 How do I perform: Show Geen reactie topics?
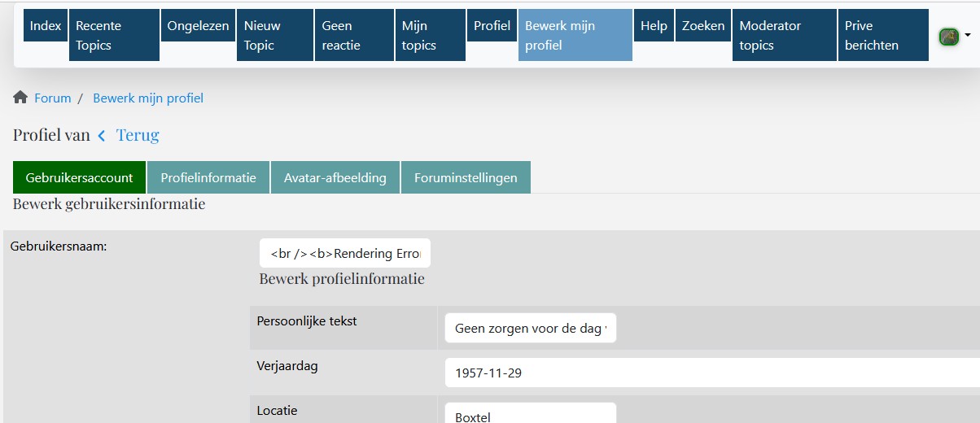[x=354, y=36]
